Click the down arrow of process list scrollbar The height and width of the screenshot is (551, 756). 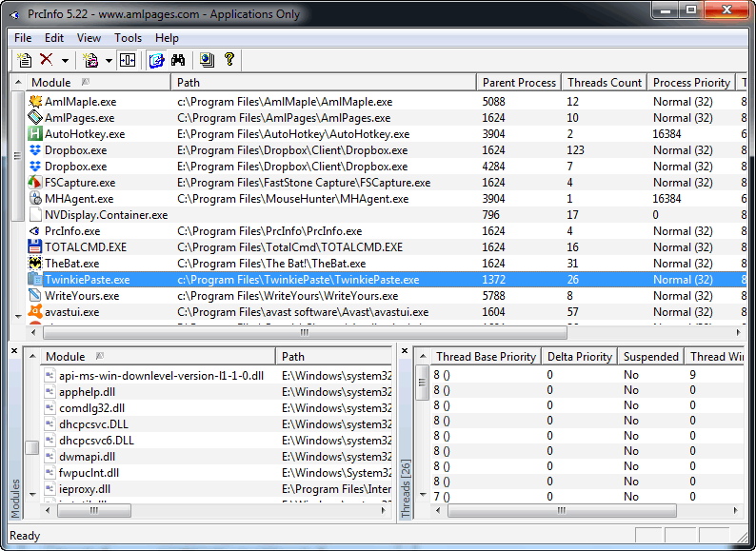tap(18, 316)
